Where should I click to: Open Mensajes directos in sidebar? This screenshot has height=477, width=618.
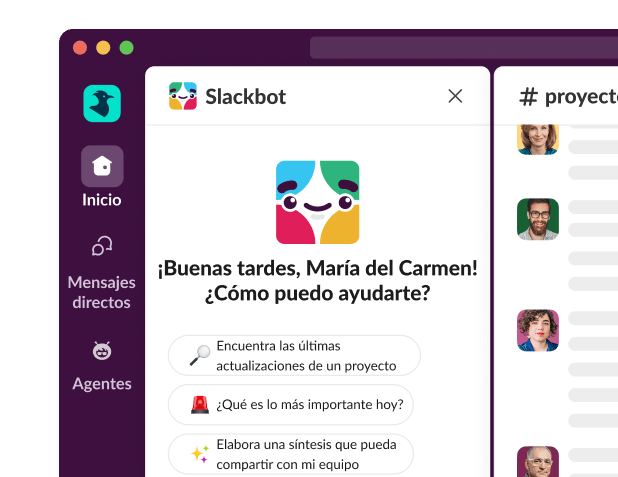click(x=102, y=272)
